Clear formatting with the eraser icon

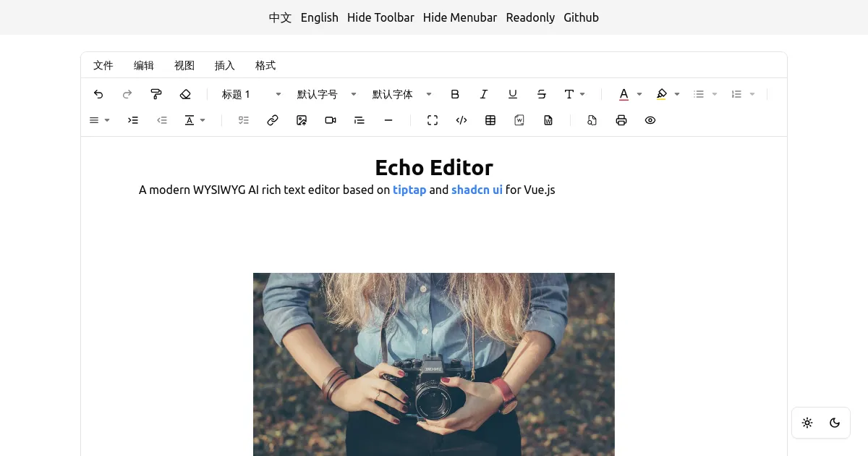(x=185, y=94)
